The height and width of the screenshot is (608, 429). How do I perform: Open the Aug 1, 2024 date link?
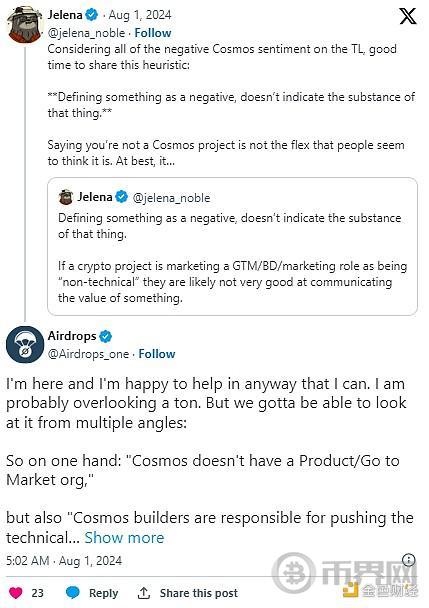point(140,15)
